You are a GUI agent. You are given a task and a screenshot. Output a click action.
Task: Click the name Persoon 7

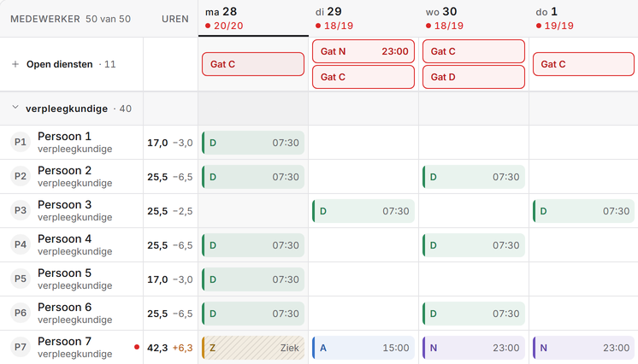(x=64, y=341)
